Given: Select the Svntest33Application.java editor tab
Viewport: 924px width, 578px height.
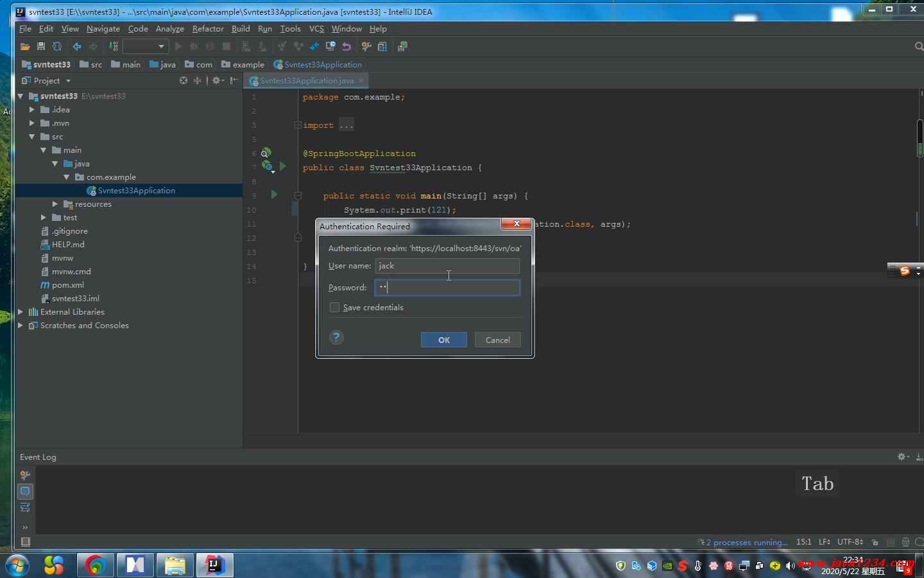Looking at the screenshot, I should click(307, 81).
